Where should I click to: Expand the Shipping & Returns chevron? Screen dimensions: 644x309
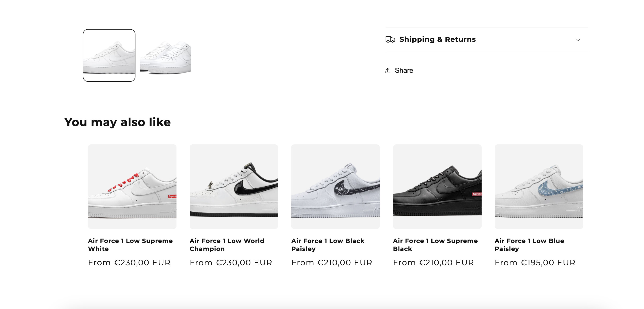click(x=578, y=40)
